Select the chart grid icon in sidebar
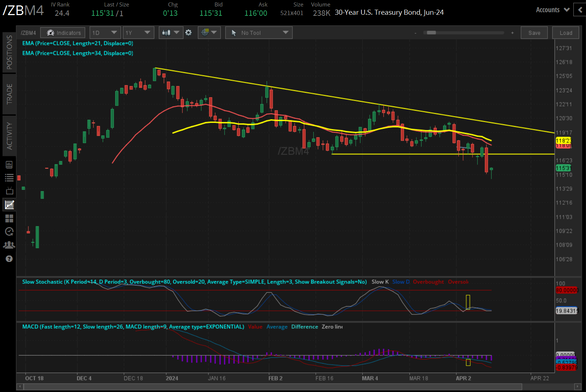 [x=9, y=205]
